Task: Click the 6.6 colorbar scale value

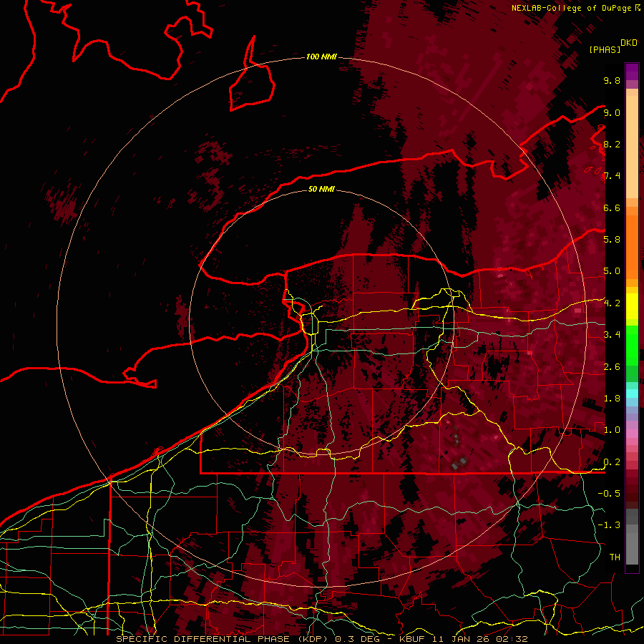Action: (612, 208)
